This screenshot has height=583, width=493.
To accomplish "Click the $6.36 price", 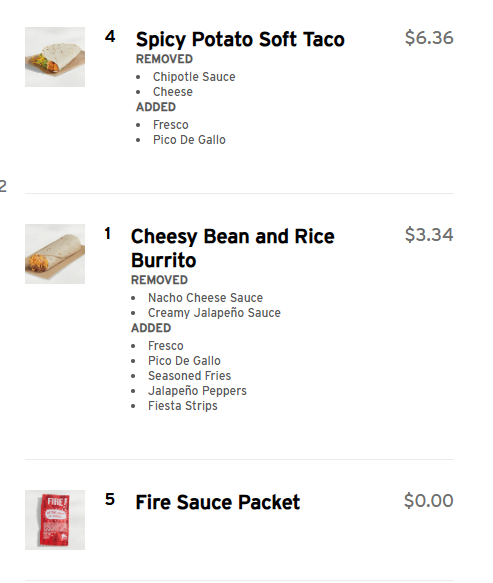I will click(x=429, y=38).
